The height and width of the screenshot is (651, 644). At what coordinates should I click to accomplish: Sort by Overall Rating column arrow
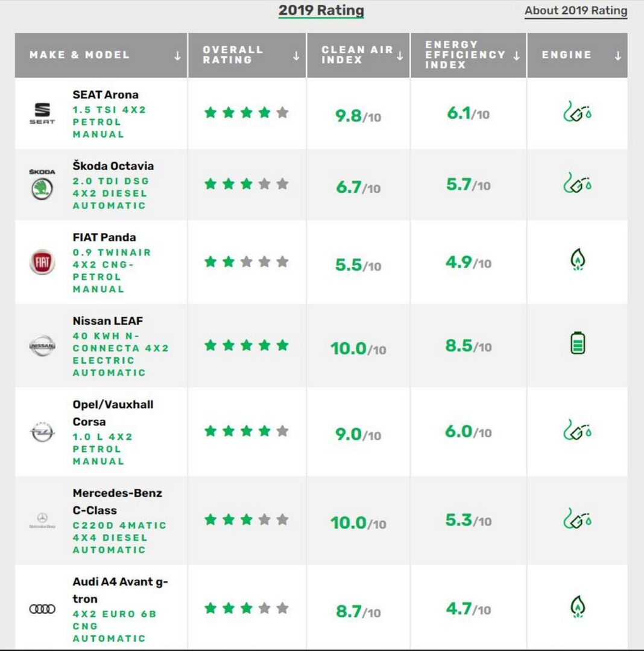pyautogui.click(x=296, y=56)
